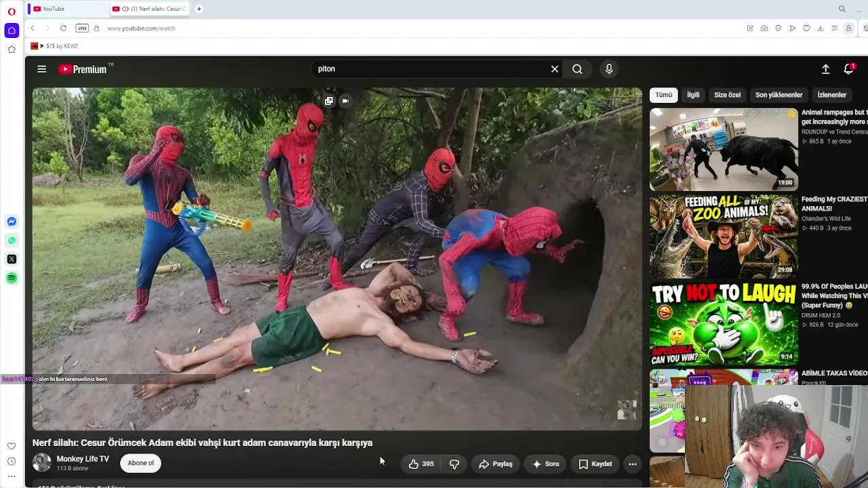
Task: Open WhatsApp from the Opera sidebar
Action: coord(12,241)
